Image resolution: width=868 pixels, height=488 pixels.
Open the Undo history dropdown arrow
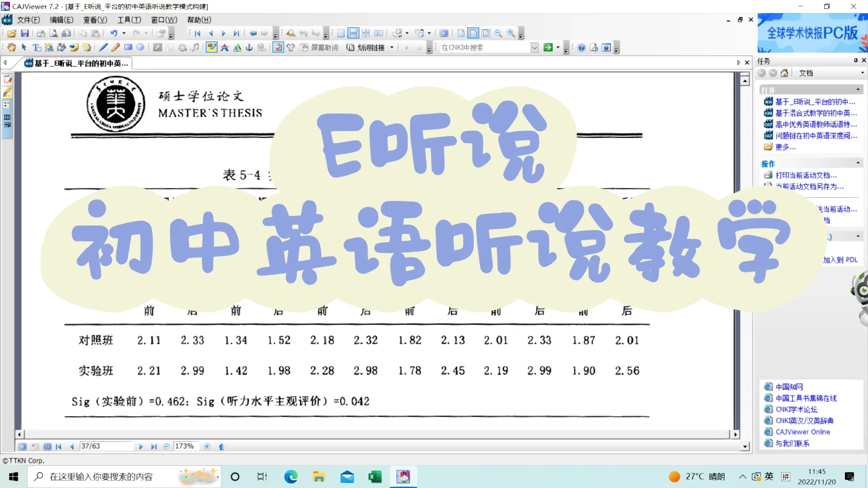tap(124, 33)
